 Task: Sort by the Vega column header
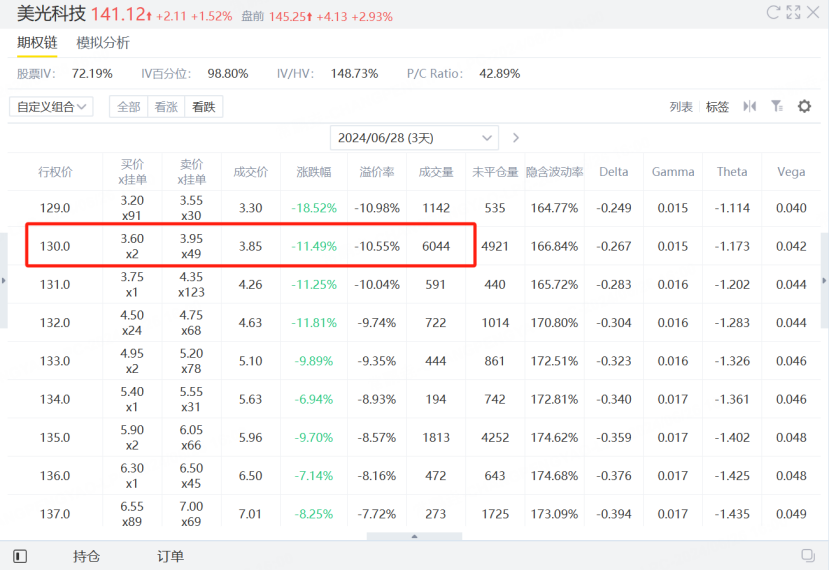791,172
